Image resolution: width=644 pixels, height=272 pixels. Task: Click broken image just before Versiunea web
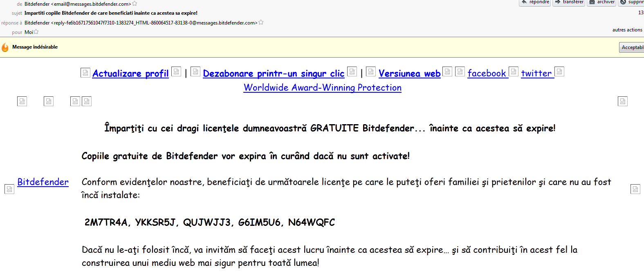coord(371,71)
